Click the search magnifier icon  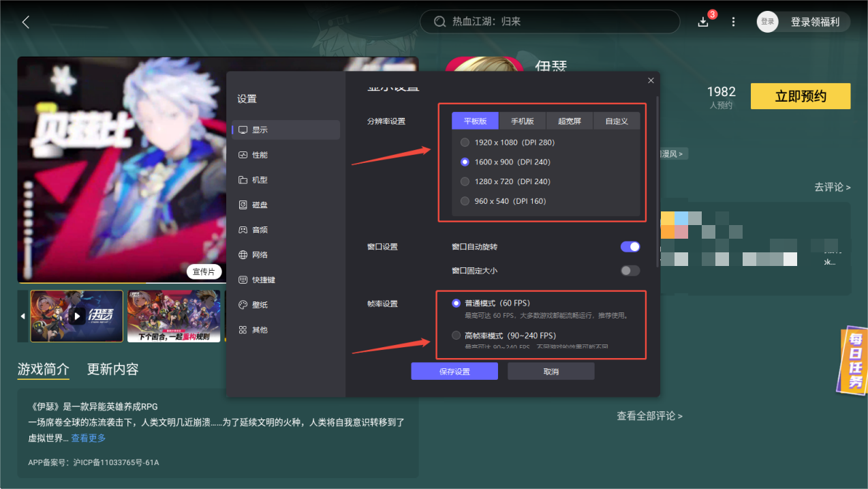point(440,22)
